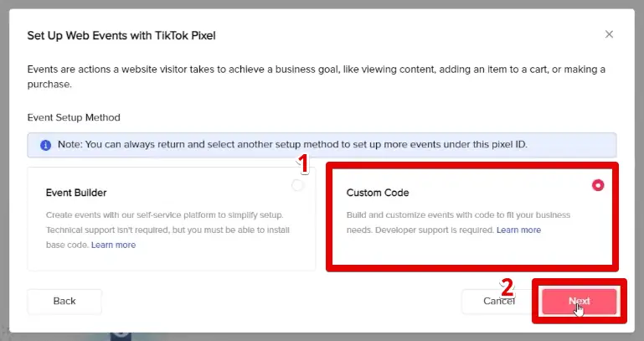Select the Event Builder radio button
Screen dimensions: 644x341
click(297, 185)
